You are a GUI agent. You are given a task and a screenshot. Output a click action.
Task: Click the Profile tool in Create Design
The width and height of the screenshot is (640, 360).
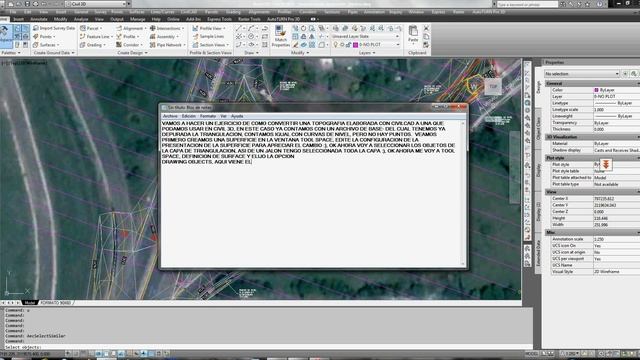[x=127, y=36]
